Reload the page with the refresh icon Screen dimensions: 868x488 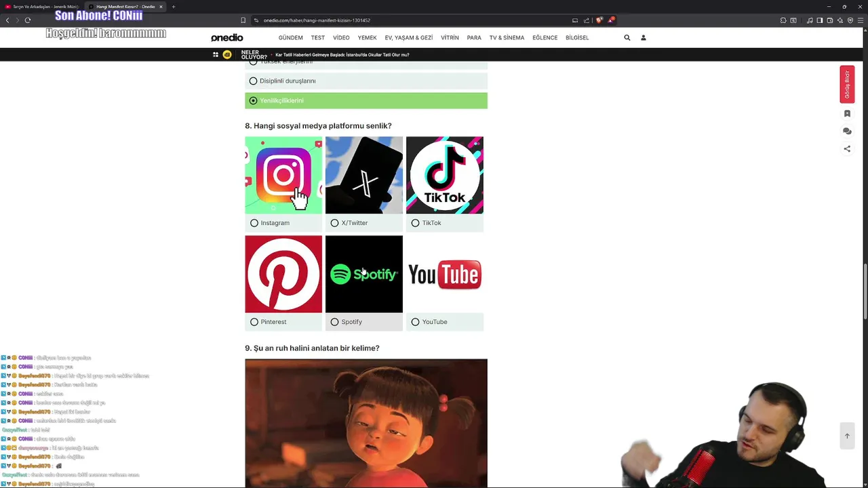point(28,20)
